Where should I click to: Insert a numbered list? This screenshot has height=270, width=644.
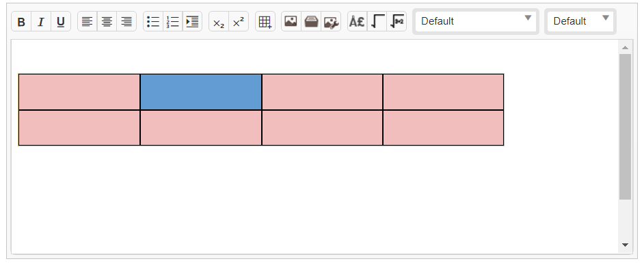point(173,21)
